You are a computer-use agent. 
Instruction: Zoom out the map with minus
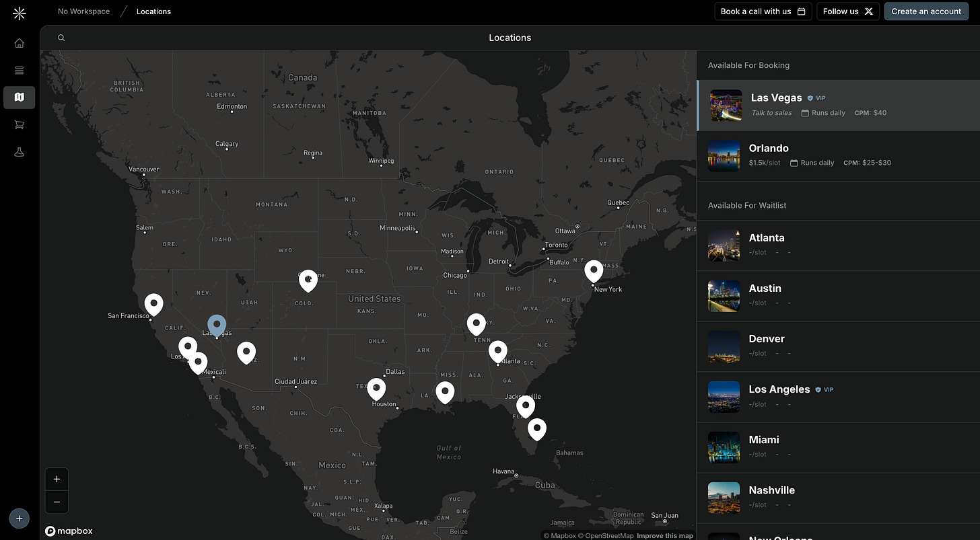click(x=57, y=502)
